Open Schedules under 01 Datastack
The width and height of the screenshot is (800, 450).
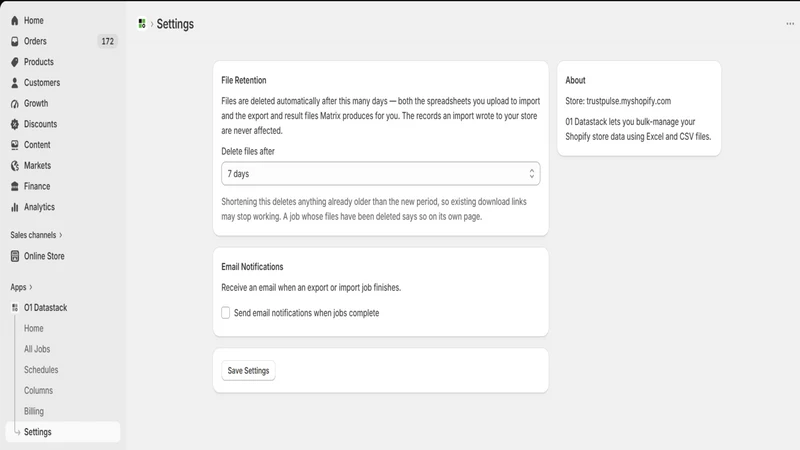click(41, 370)
